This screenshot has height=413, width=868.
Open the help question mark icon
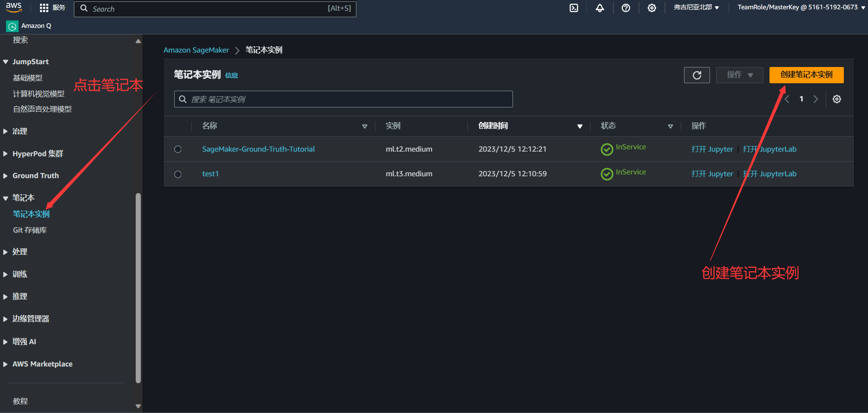(626, 8)
